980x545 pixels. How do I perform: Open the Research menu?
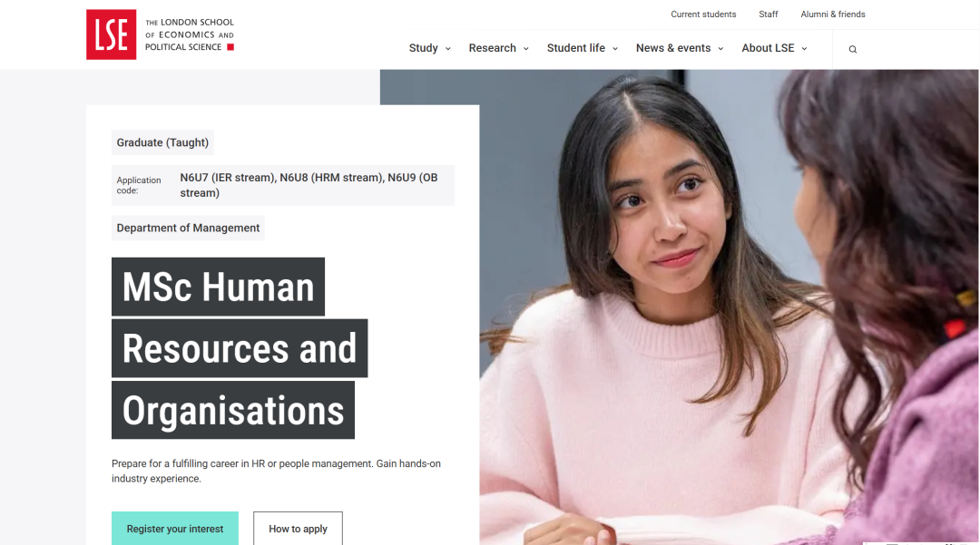click(x=493, y=48)
